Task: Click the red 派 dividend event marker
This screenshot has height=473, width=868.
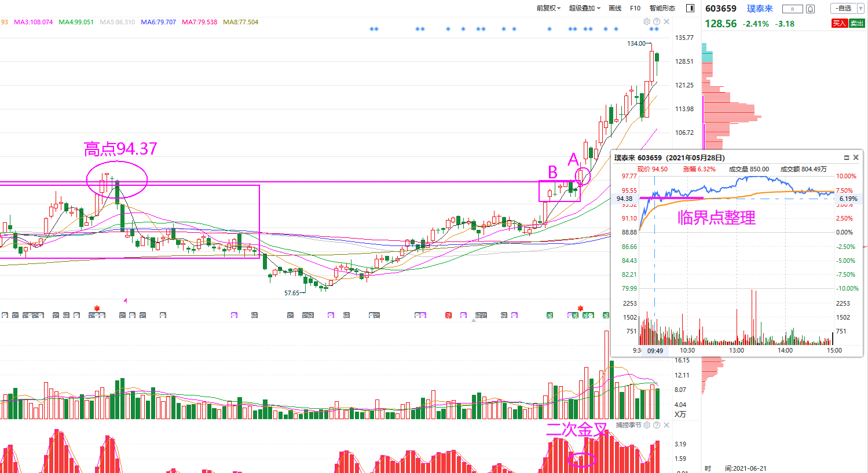Action: pyautogui.click(x=448, y=316)
